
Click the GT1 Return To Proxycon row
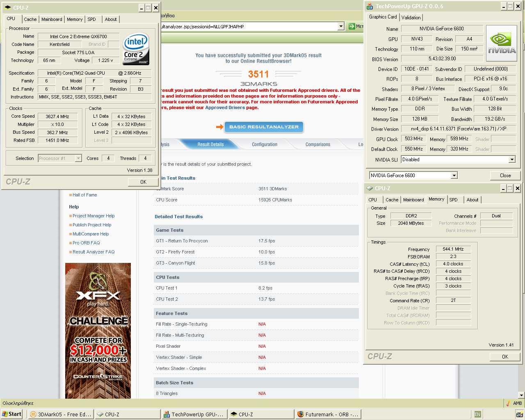(256, 241)
